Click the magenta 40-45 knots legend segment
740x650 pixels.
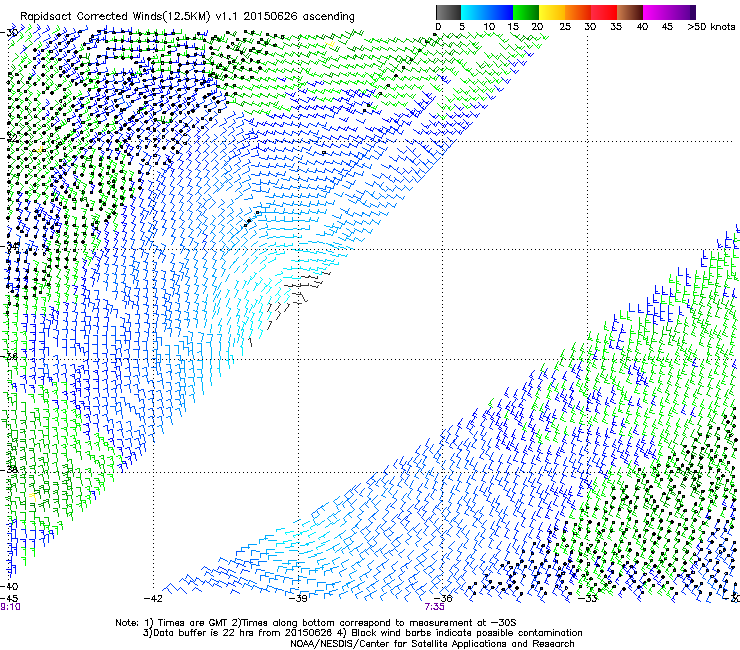pos(656,12)
